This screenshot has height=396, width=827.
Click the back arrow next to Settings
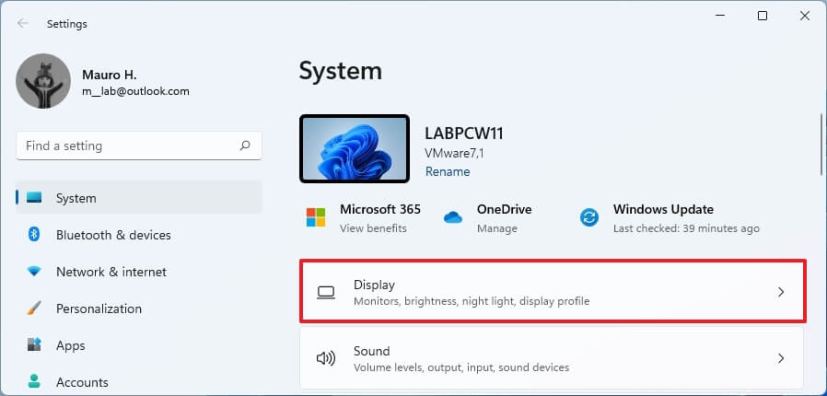[23, 24]
